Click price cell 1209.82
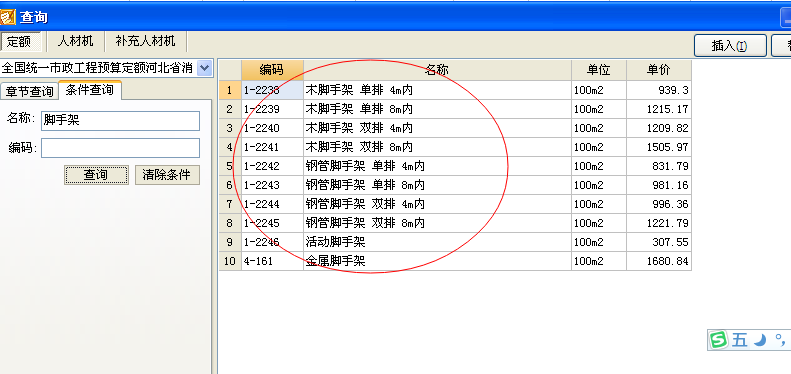The image size is (791, 374). point(659,128)
